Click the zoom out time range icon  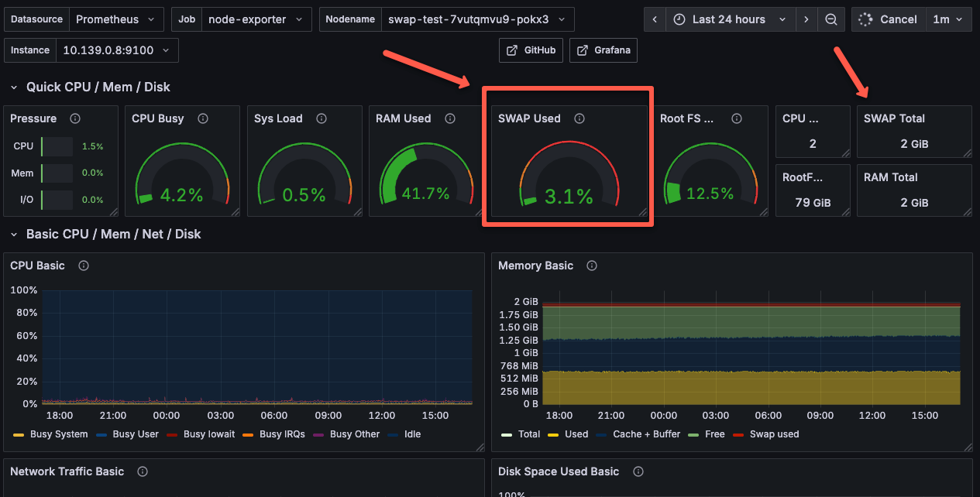[830, 19]
